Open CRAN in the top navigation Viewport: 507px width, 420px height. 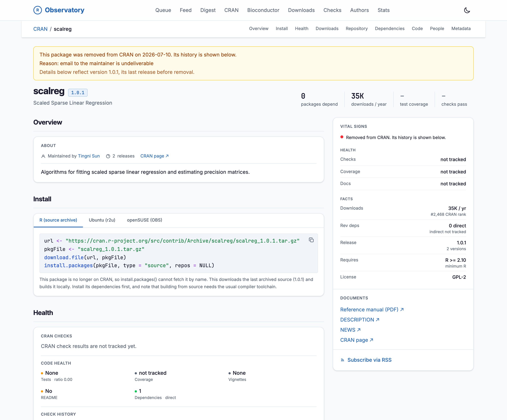click(231, 10)
